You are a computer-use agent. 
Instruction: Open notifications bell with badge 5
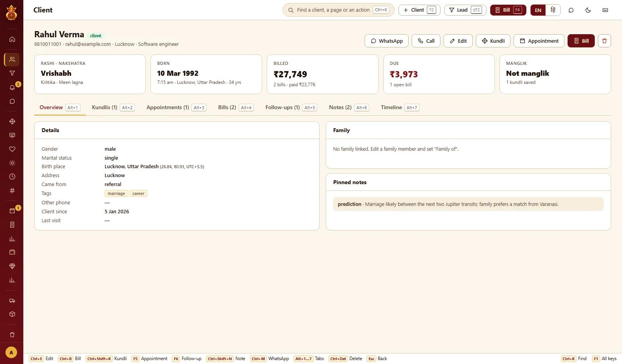coord(12,87)
